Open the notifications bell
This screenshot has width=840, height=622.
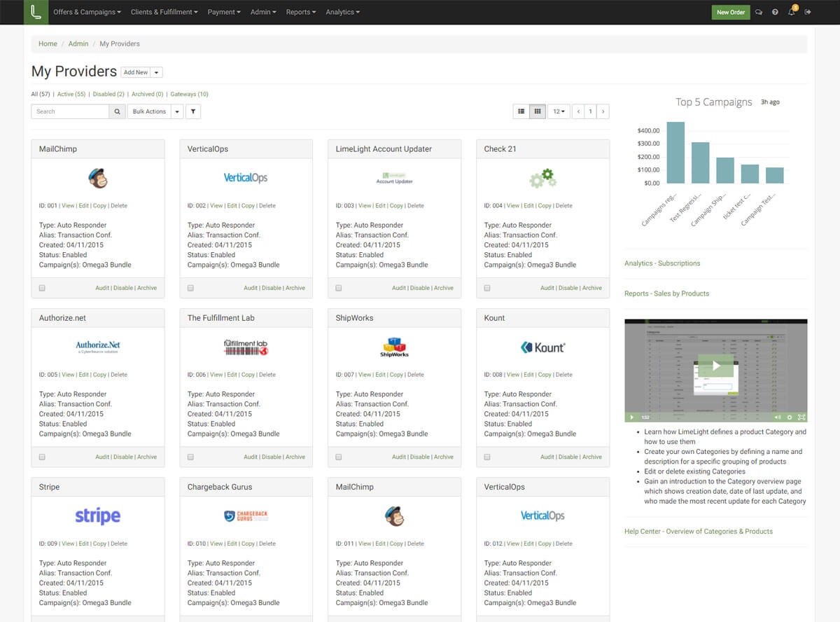[792, 11]
